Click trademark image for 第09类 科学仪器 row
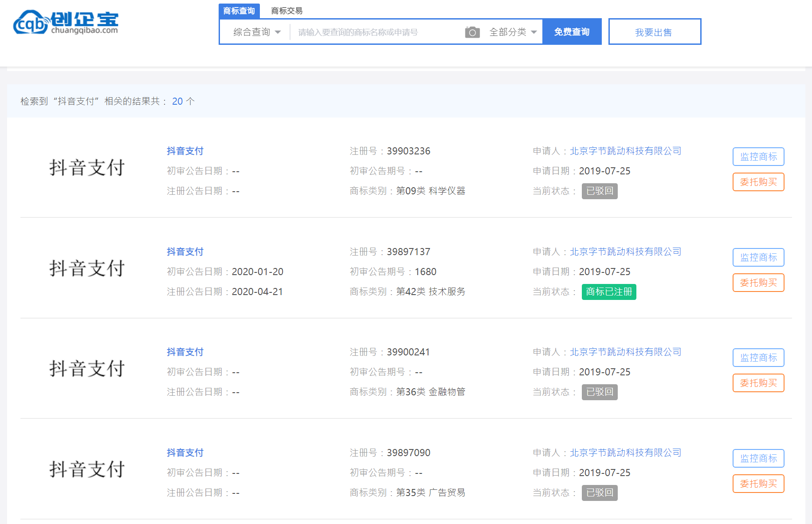812x524 pixels. [x=87, y=168]
